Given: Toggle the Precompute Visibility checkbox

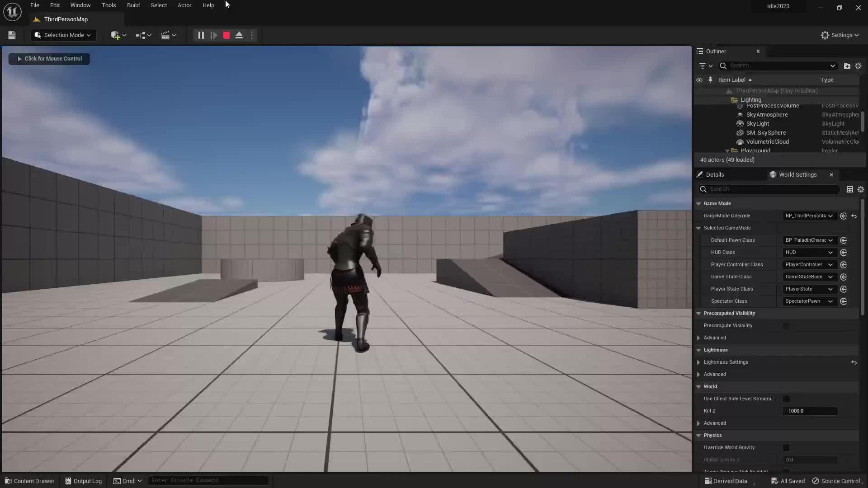Looking at the screenshot, I should [787, 326].
